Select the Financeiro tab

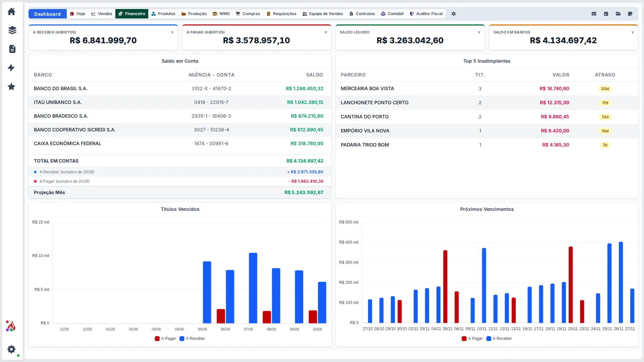pos(132,14)
